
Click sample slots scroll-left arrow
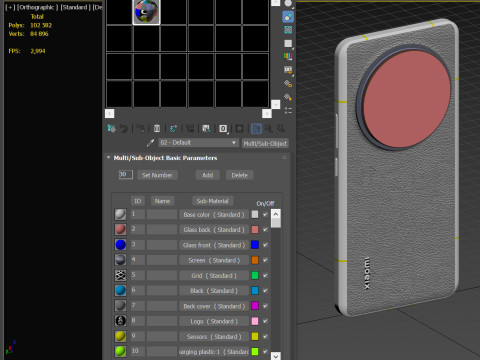click(110, 113)
